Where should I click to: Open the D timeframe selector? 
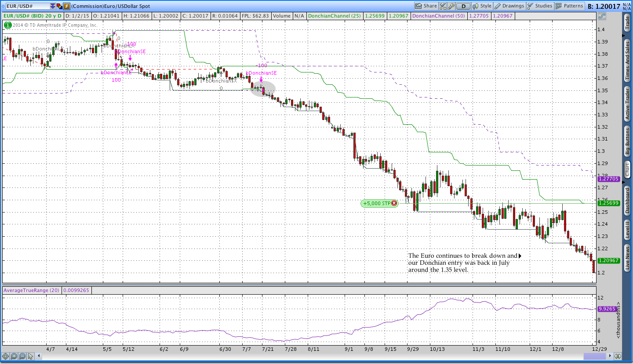click(x=463, y=6)
